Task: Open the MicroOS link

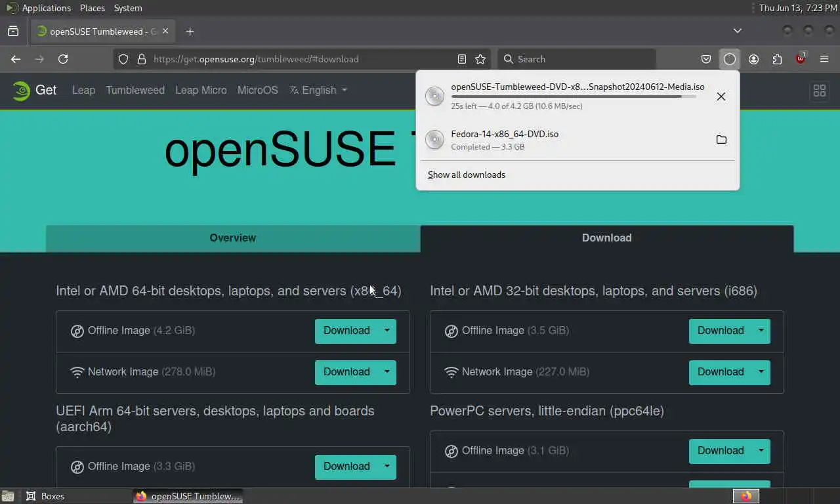Action: click(258, 90)
